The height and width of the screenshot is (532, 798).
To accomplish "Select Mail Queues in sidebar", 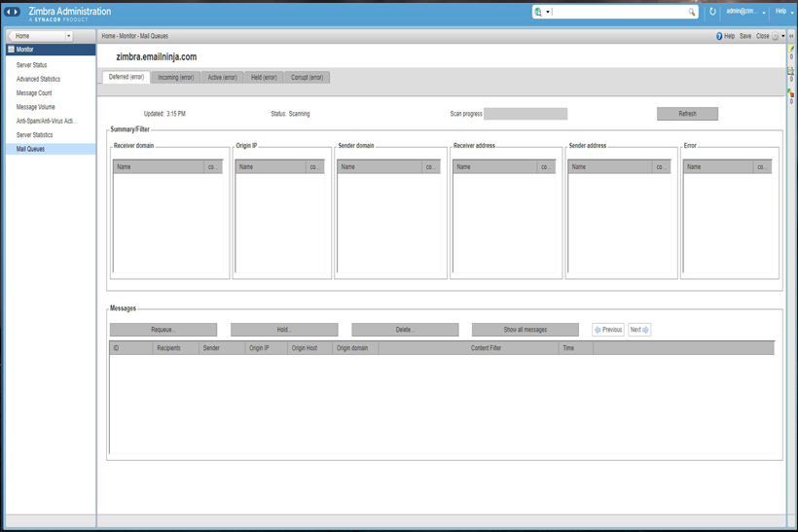I will 51,149.
